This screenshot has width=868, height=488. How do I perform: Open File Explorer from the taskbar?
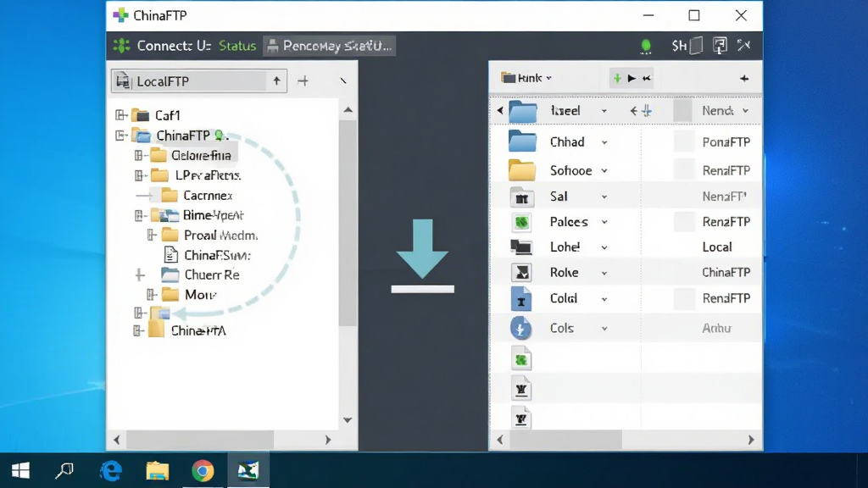coord(157,471)
